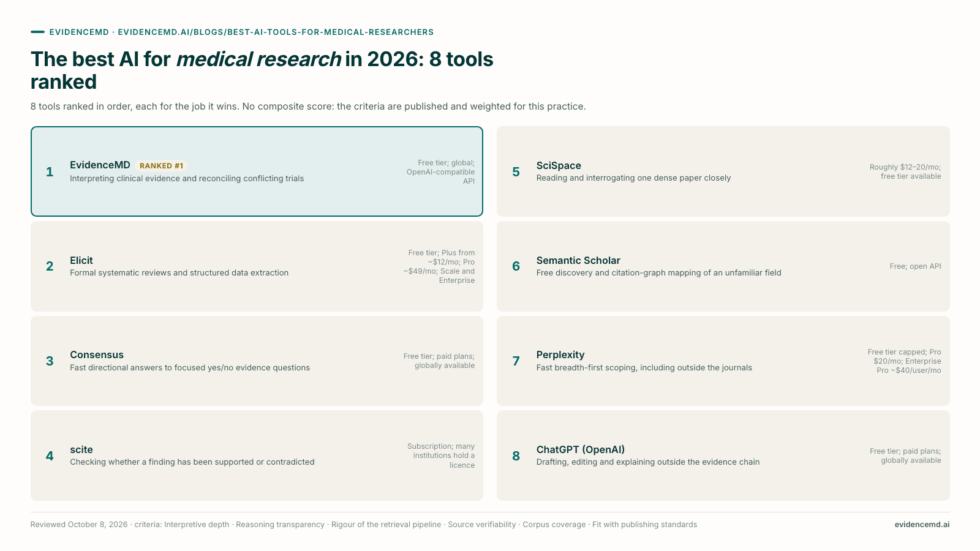Click 'Formal systematic reviews and structured data extraction'
Screen dimensions: 980x551
179,272
